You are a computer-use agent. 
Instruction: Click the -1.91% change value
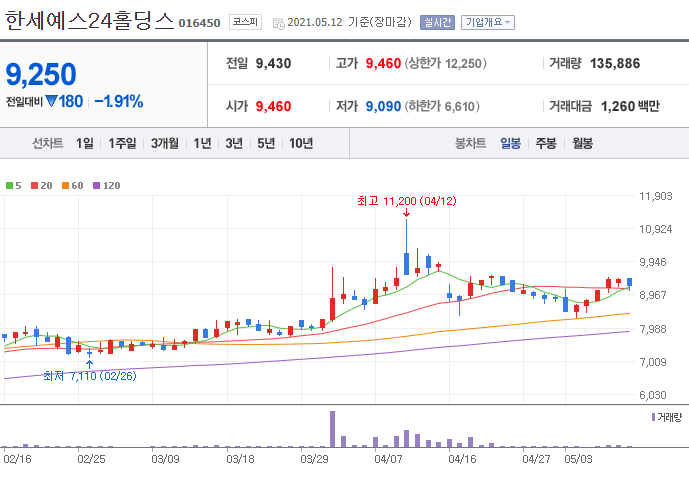pyautogui.click(x=119, y=101)
